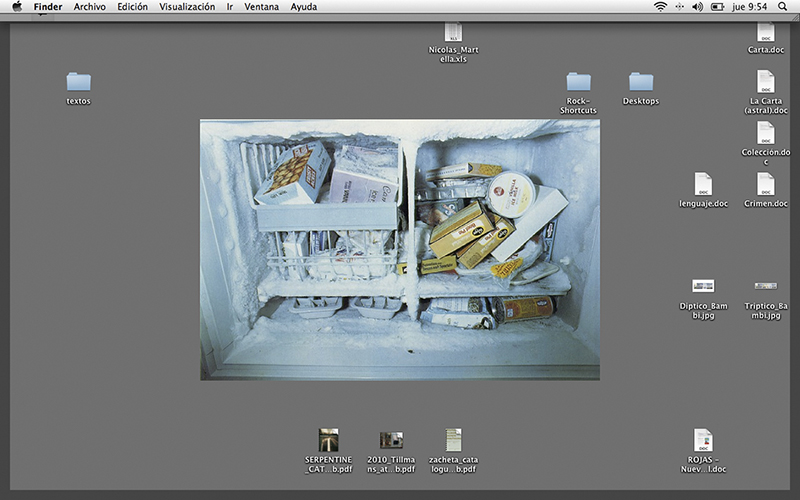The image size is (800, 500).
Task: Open the Rock-Shortcuts folder
Action: [x=578, y=81]
